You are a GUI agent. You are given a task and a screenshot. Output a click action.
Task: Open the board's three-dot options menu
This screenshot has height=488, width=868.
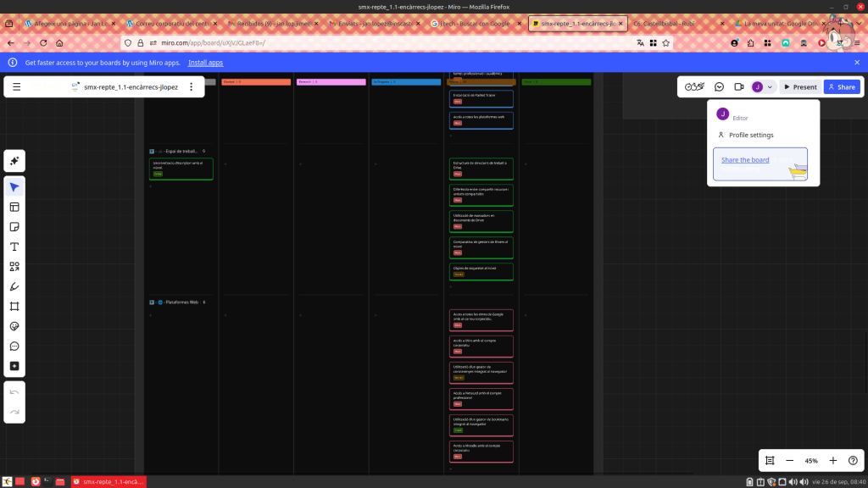[x=191, y=86]
